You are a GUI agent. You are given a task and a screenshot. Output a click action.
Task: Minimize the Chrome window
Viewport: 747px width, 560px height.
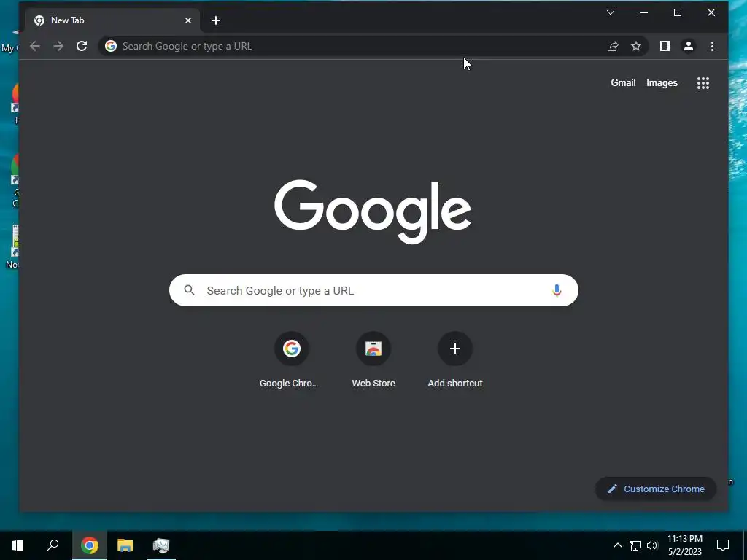click(644, 13)
